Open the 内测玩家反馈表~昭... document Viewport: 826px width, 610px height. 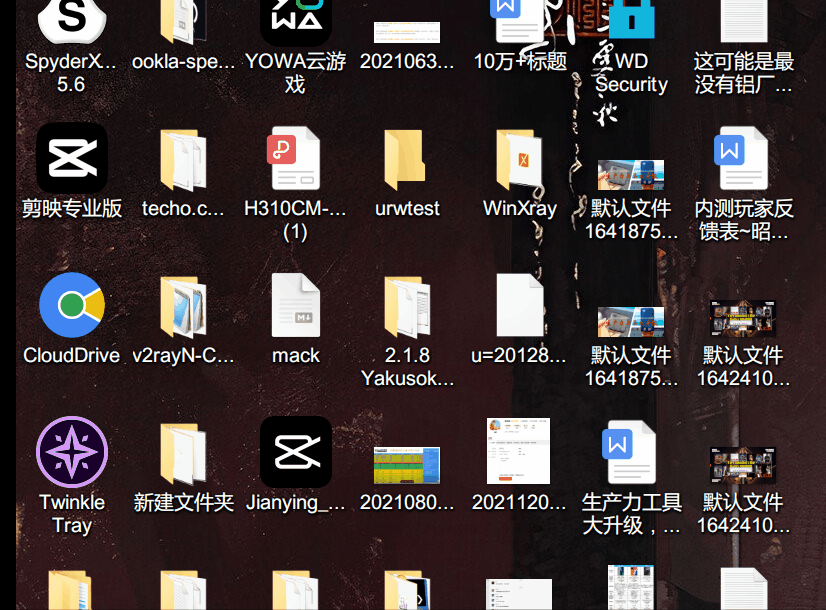pos(743,158)
